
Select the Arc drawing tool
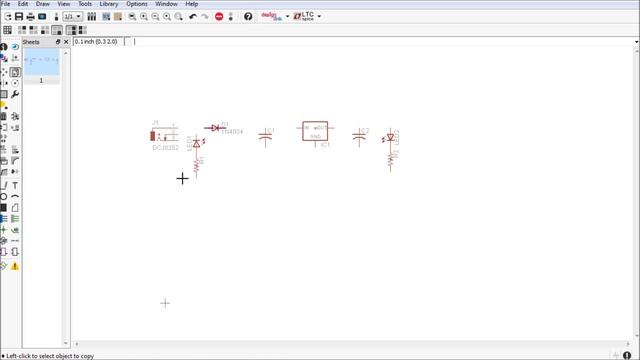click(x=15, y=197)
